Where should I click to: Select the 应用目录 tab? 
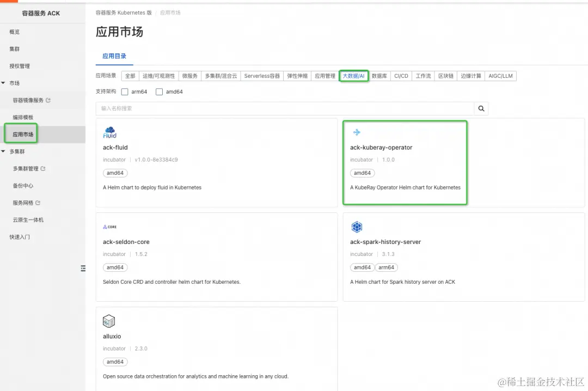(114, 56)
